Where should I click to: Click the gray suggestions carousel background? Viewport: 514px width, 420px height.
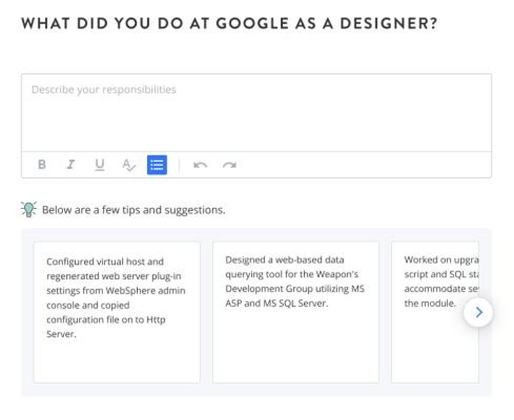coord(256,390)
